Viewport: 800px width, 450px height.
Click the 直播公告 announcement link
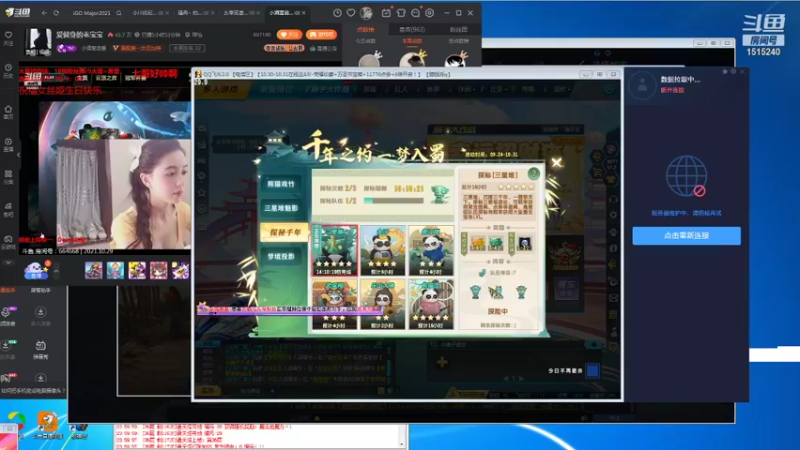click(323, 48)
